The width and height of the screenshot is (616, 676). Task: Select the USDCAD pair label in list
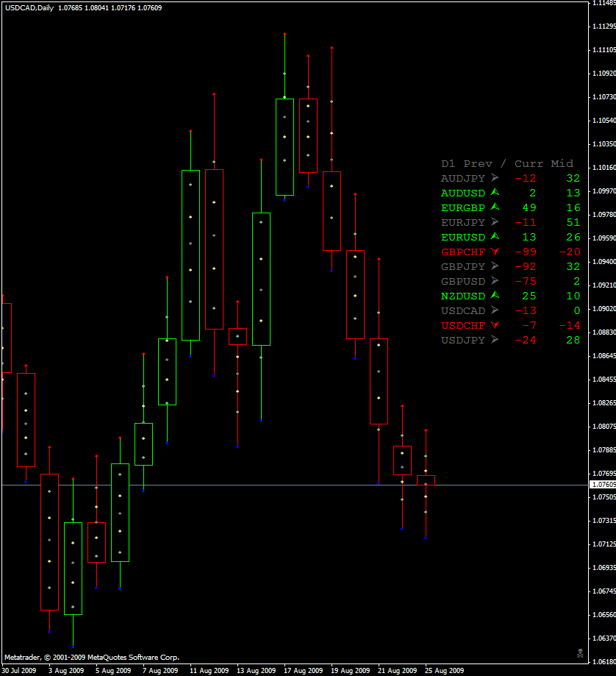[463, 311]
